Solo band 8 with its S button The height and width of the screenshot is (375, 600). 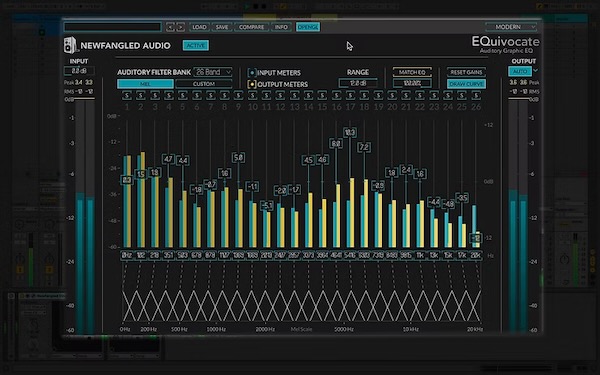point(225,95)
